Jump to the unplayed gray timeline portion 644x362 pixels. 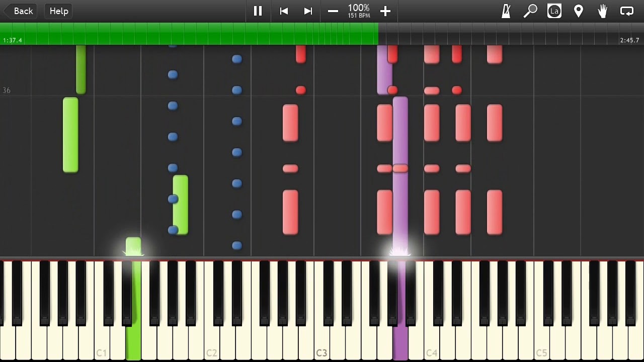click(511, 34)
